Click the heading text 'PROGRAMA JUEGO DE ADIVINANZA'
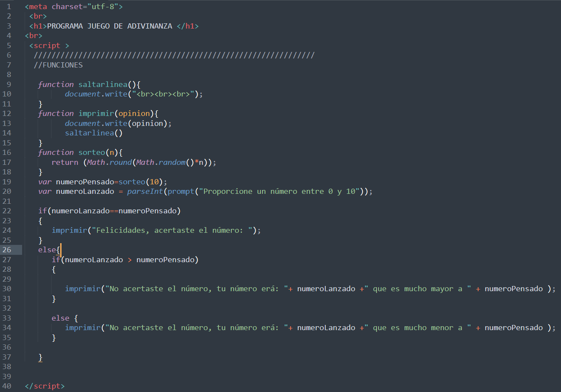 [110, 26]
